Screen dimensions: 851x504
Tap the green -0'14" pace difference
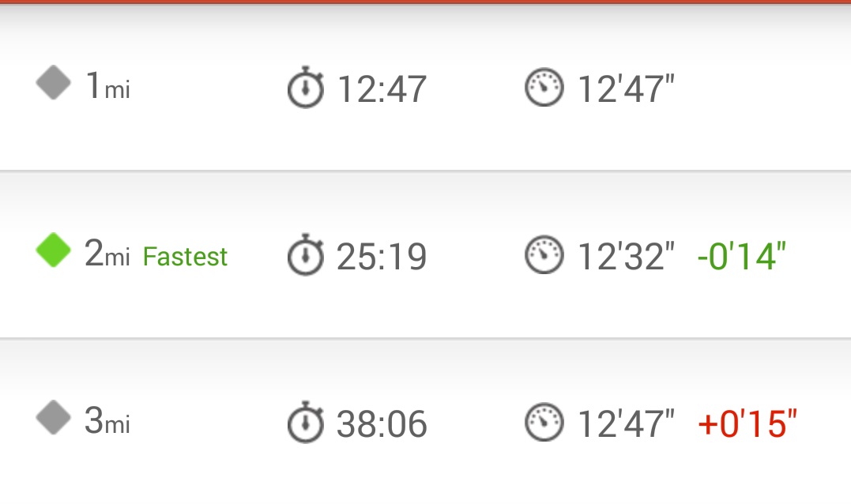(742, 257)
